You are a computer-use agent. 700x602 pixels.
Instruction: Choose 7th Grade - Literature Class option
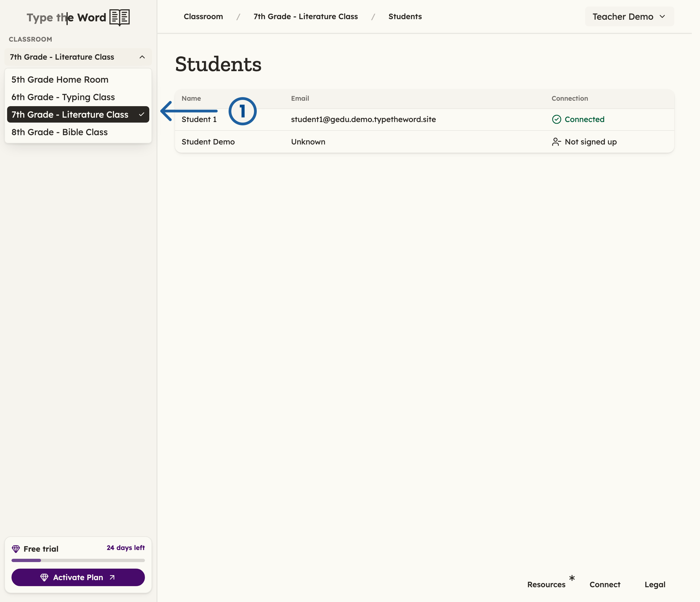pos(78,115)
